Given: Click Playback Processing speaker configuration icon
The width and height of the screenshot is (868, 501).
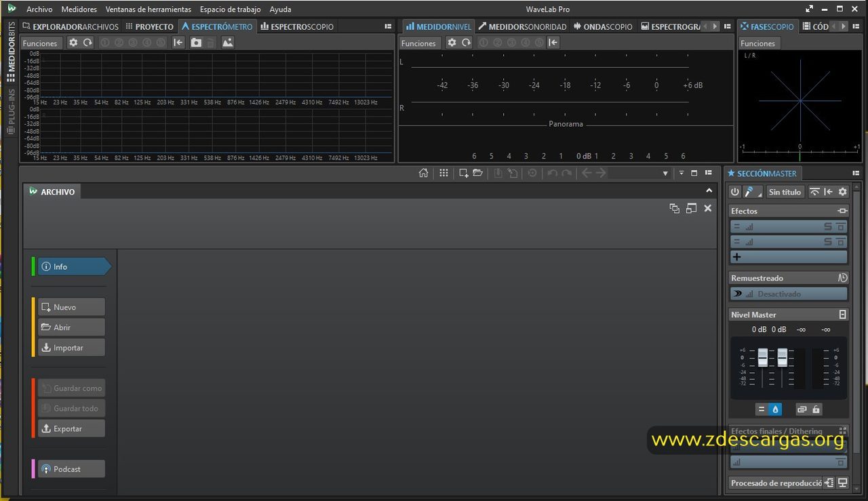Looking at the screenshot, I should [829, 483].
